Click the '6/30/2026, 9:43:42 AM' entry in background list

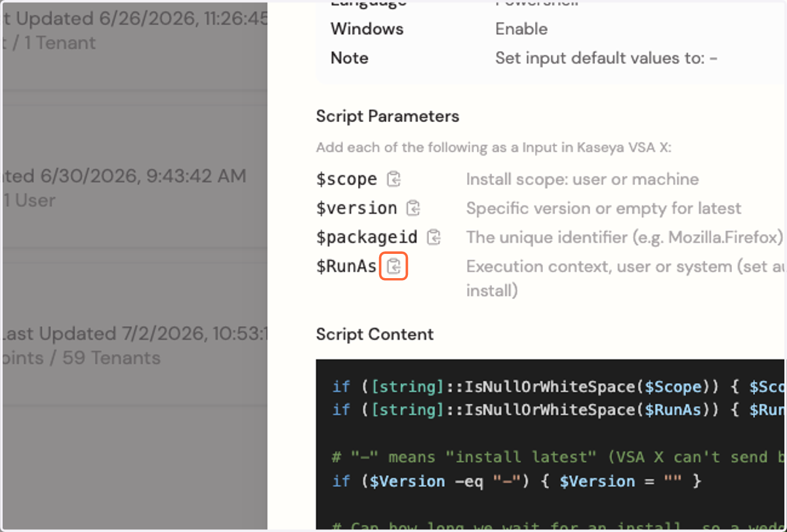tap(124, 176)
